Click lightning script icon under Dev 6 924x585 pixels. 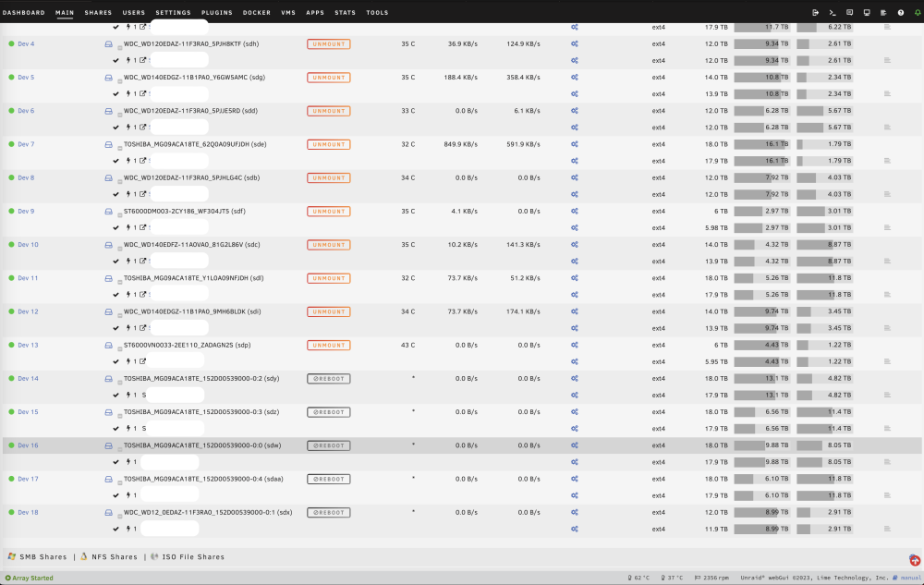coord(128,128)
